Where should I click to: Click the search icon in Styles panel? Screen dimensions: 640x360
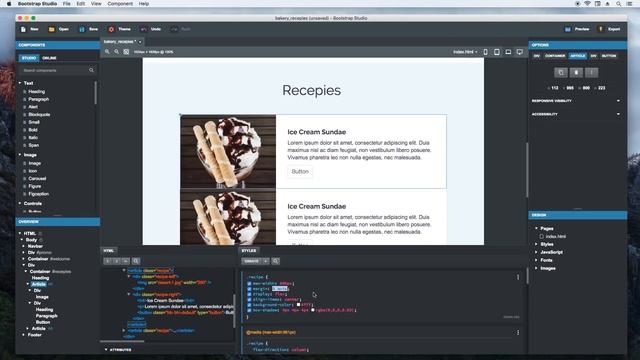point(276,261)
